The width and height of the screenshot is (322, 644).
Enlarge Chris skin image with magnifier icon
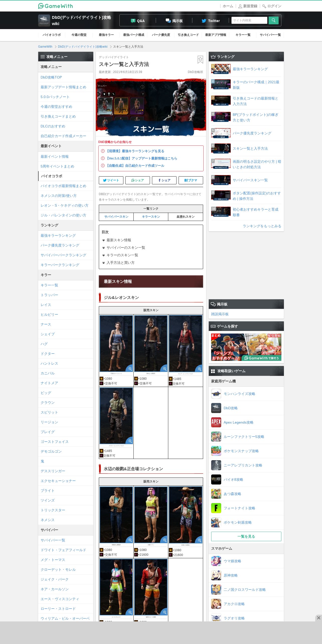pyautogui.click(x=130, y=441)
